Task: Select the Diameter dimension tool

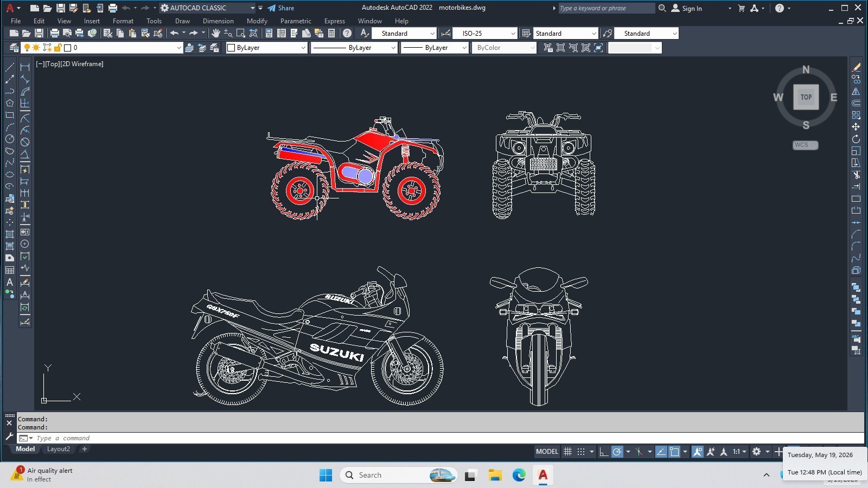Action: point(25,142)
